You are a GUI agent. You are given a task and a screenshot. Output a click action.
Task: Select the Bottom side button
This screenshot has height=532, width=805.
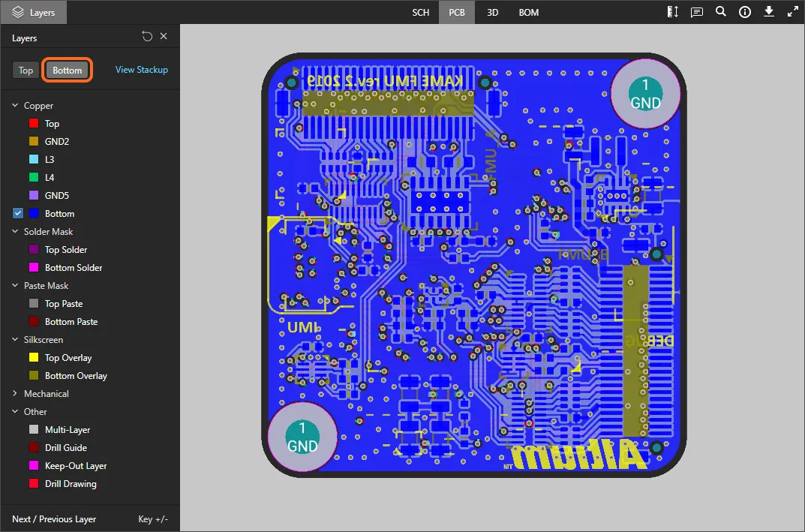click(x=68, y=71)
